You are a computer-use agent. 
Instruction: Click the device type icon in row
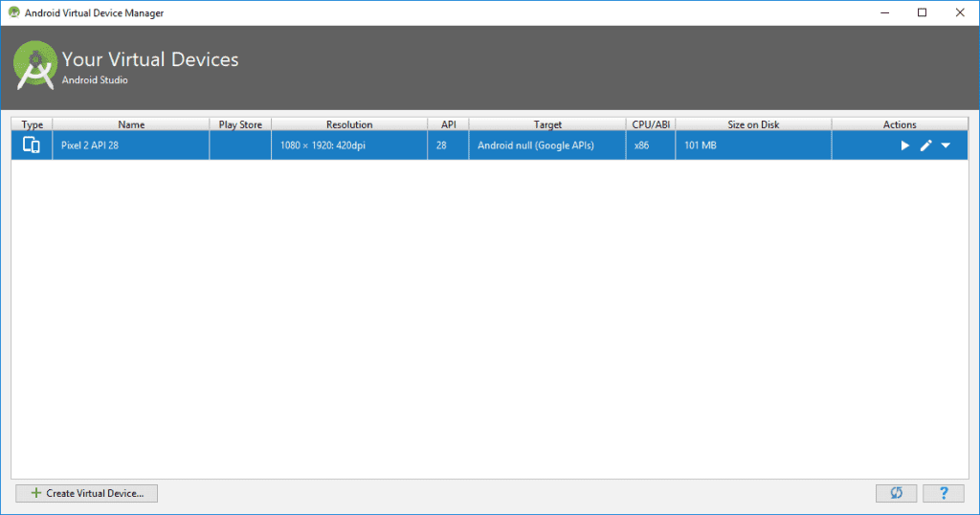32,145
